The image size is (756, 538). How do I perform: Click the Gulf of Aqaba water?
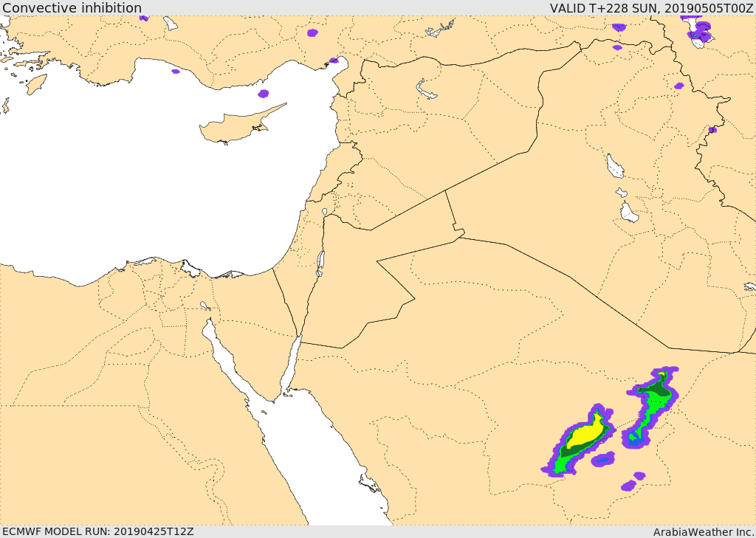point(291,365)
